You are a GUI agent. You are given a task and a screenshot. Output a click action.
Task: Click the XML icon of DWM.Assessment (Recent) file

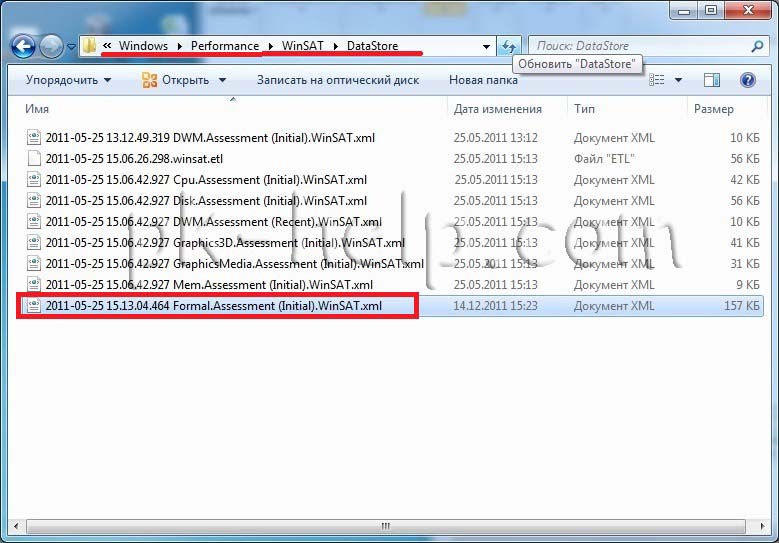(x=34, y=222)
